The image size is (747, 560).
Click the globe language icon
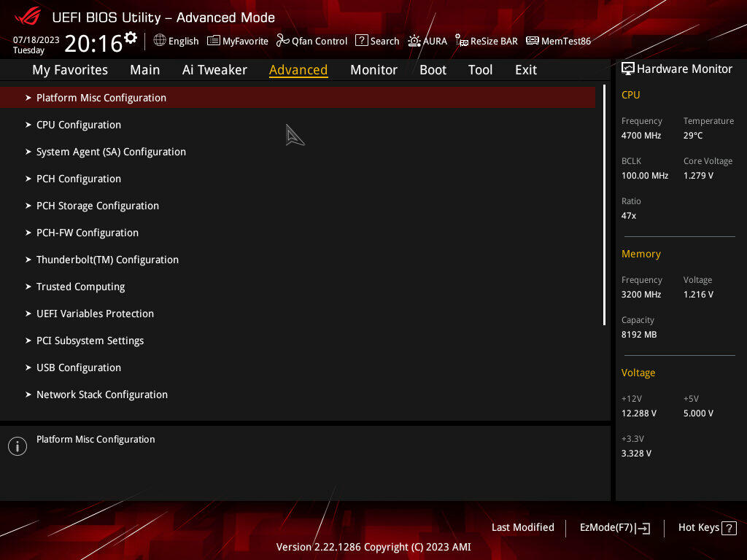[160, 41]
